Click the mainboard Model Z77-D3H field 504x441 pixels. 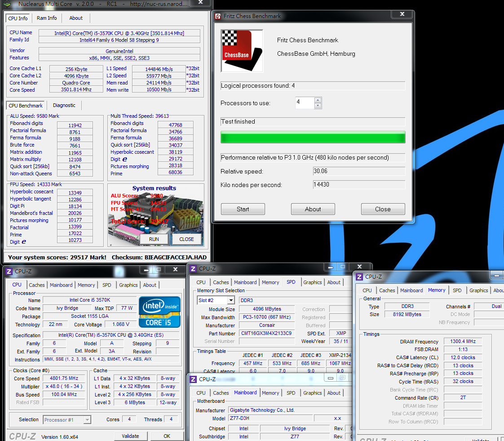click(271, 418)
